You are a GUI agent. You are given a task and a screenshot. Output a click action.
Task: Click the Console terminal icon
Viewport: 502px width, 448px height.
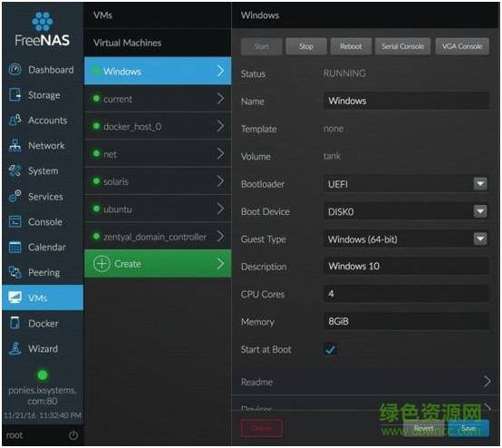(15, 221)
